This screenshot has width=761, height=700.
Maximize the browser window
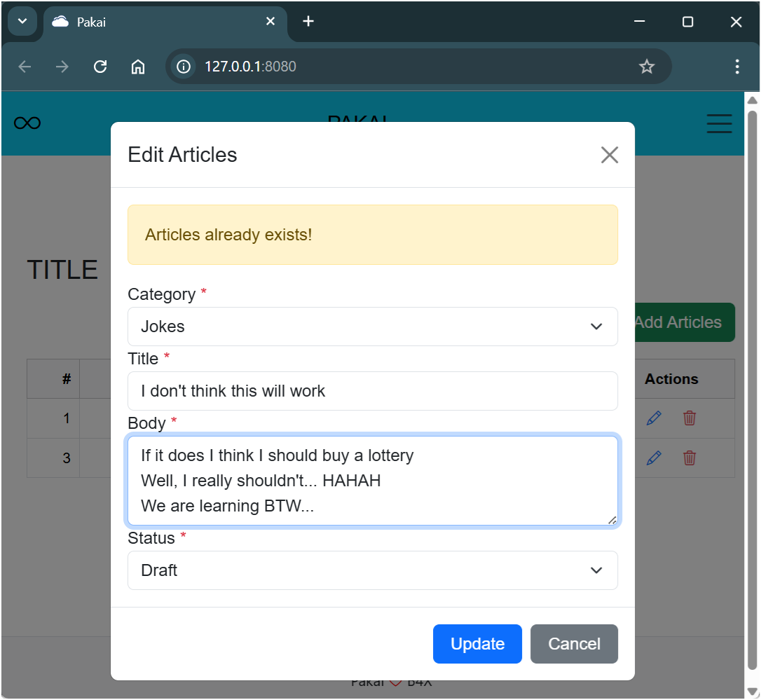(x=687, y=21)
